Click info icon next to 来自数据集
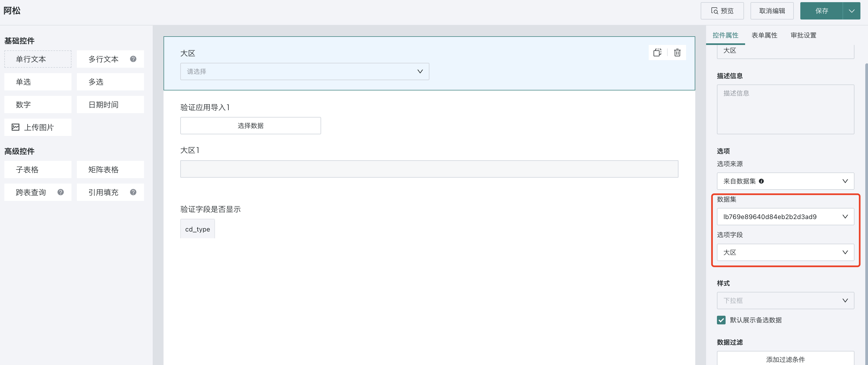The image size is (868, 365). pos(761,181)
